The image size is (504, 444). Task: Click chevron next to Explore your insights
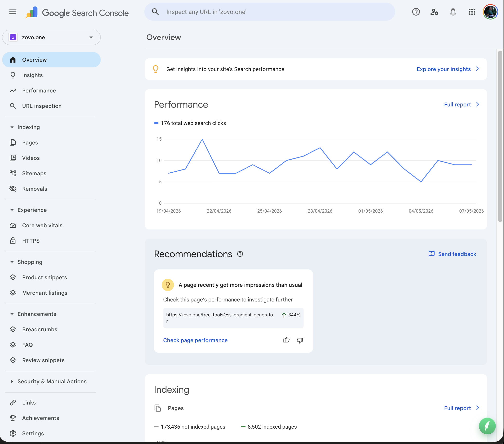(x=477, y=69)
